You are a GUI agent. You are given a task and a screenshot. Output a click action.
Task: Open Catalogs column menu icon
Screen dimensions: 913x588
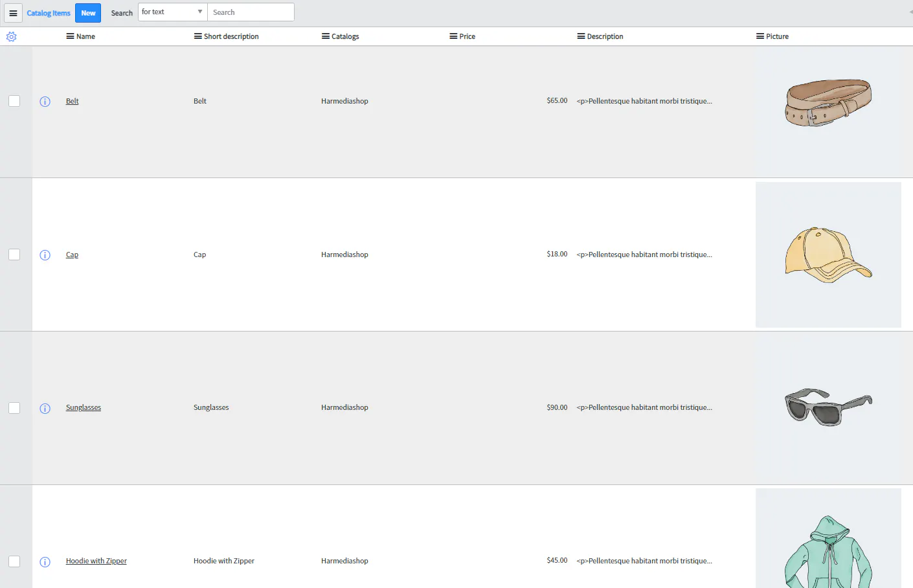pyautogui.click(x=325, y=36)
